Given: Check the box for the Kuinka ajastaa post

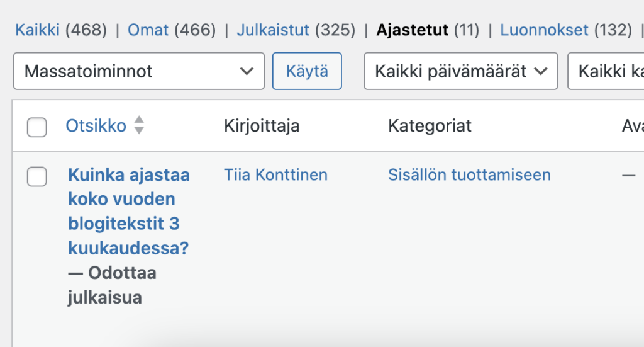Looking at the screenshot, I should click(37, 177).
